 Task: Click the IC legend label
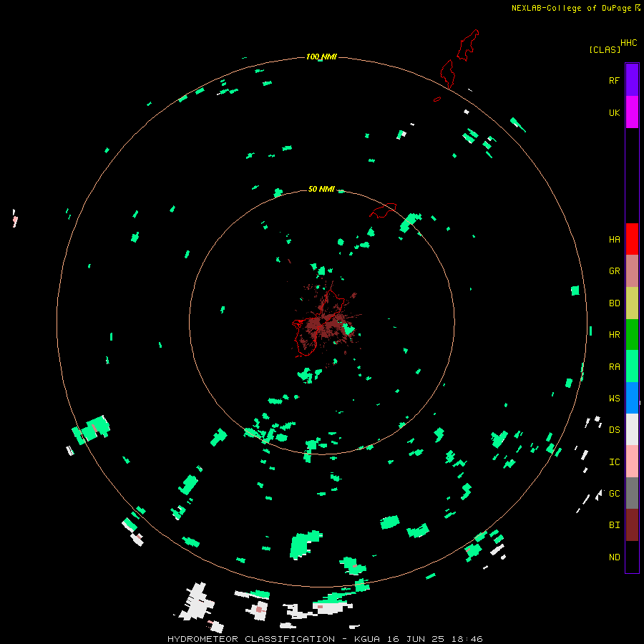pyautogui.click(x=614, y=462)
